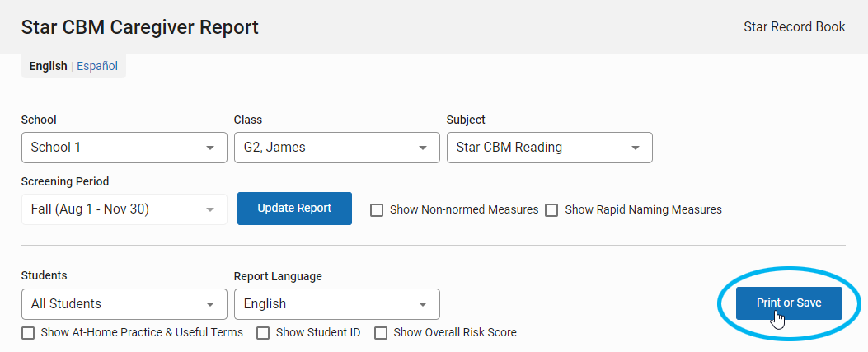Viewport: 868px width, 352px height.
Task: Check Show At-Home Practice & Useful Terms
Action: 28,333
